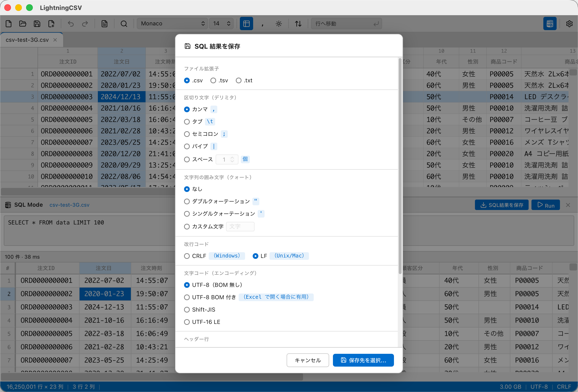Toggle table grid view icon
The image size is (578, 392).
pos(246,24)
